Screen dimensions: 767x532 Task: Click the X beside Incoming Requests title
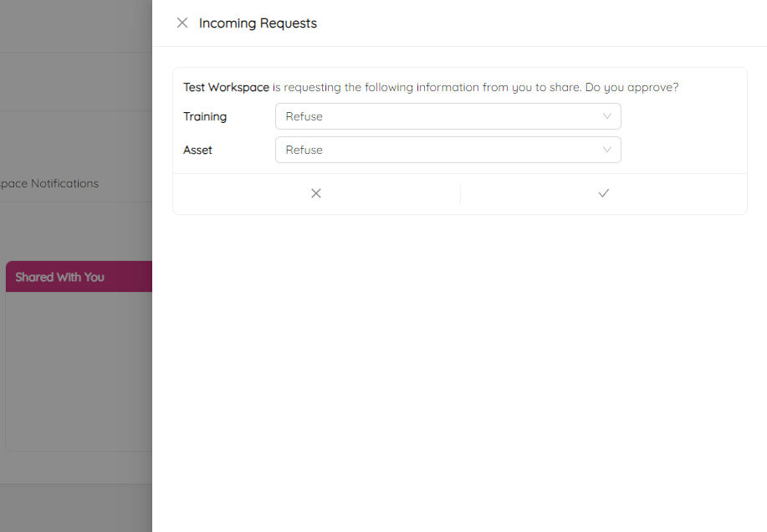click(182, 23)
